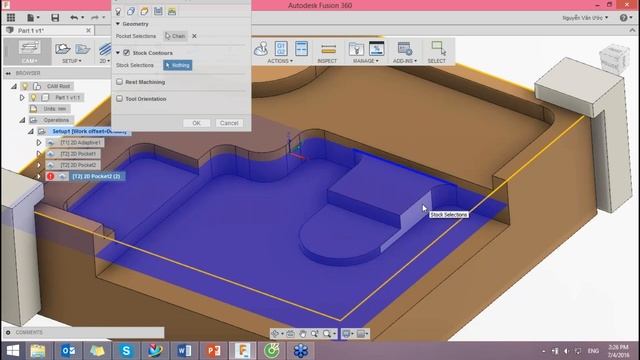Clear the pocket chain selection
640x360 pixels.
[x=195, y=36]
